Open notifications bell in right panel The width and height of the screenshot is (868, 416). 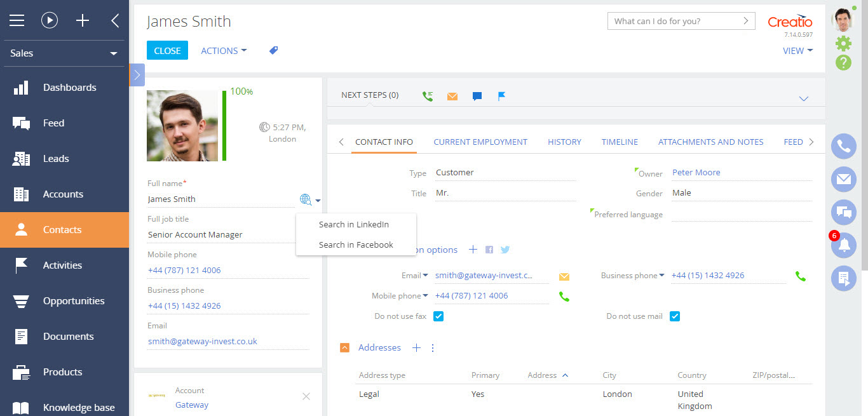point(843,246)
